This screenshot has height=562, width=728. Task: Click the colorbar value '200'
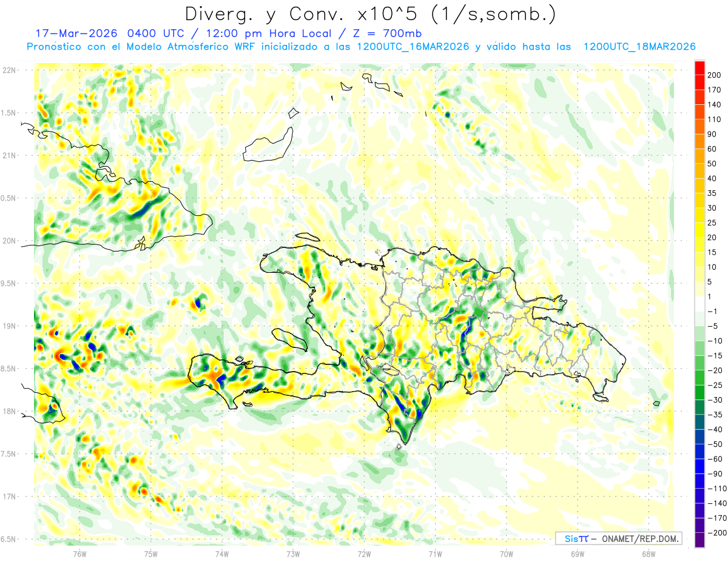[x=715, y=75]
